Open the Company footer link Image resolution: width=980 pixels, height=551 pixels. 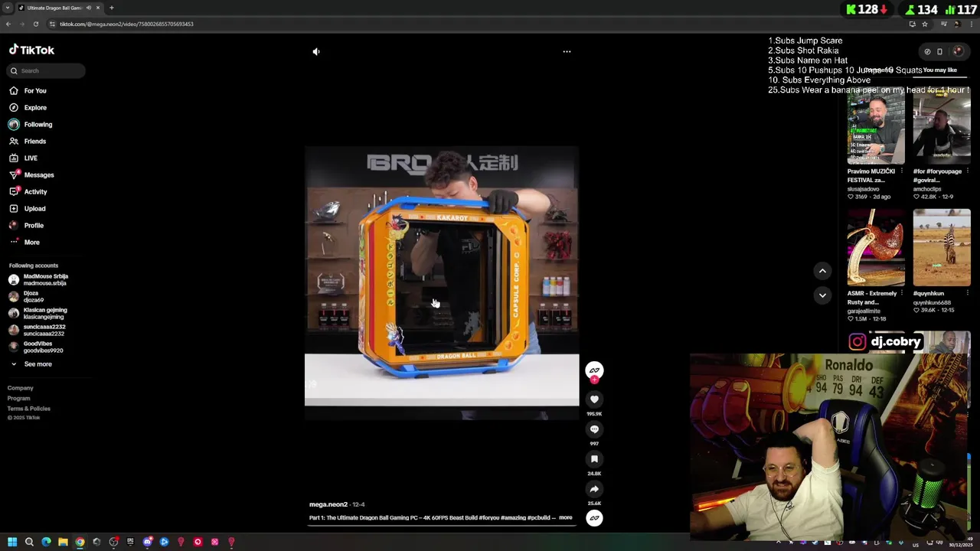pos(21,388)
